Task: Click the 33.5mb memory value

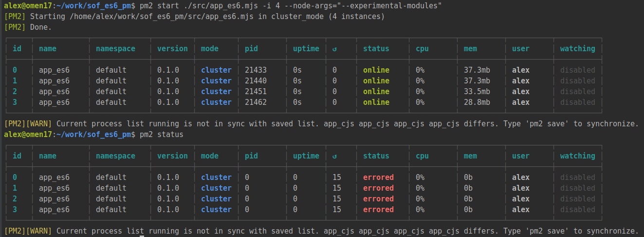Action: pyautogui.click(x=477, y=92)
